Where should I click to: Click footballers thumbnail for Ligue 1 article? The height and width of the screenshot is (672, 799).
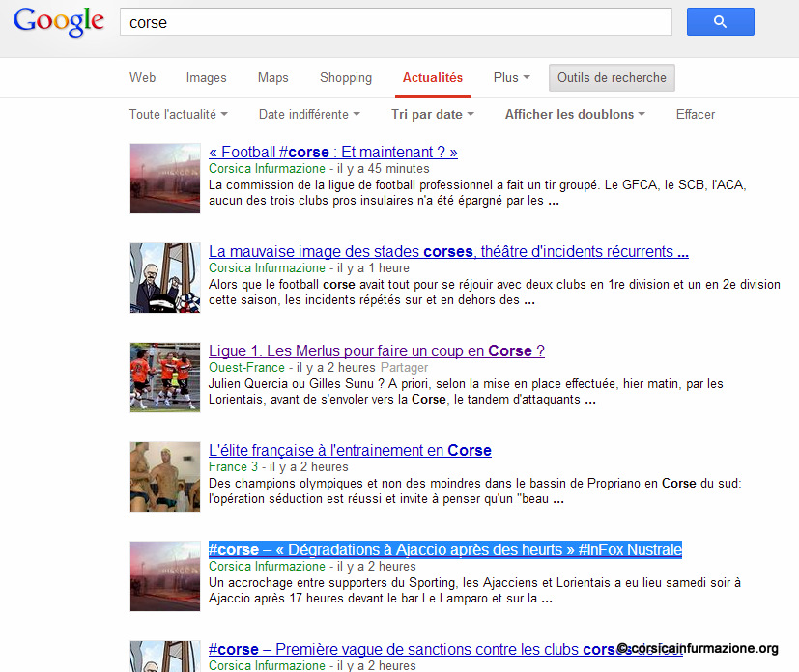click(165, 378)
